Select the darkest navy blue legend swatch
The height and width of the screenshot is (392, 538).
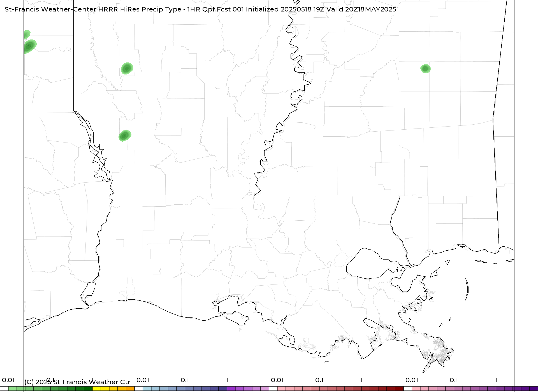[223, 389]
